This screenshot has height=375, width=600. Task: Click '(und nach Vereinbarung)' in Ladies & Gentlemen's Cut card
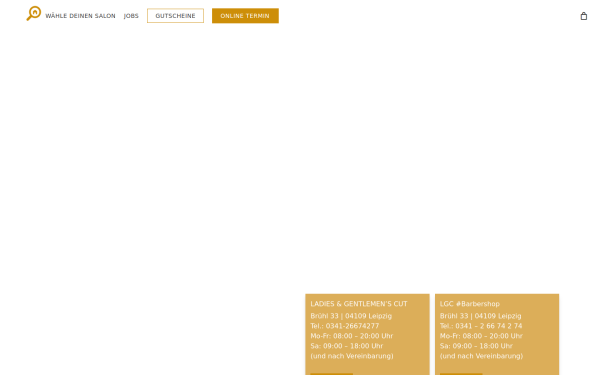click(x=352, y=356)
